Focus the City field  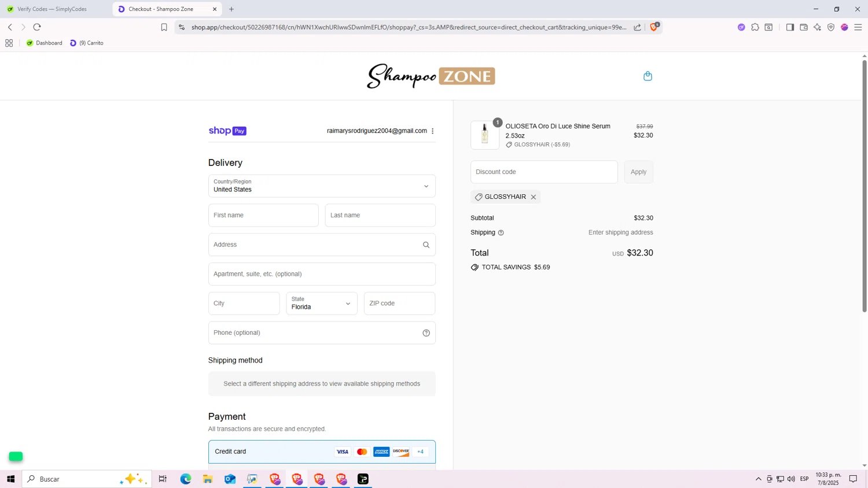(244, 304)
